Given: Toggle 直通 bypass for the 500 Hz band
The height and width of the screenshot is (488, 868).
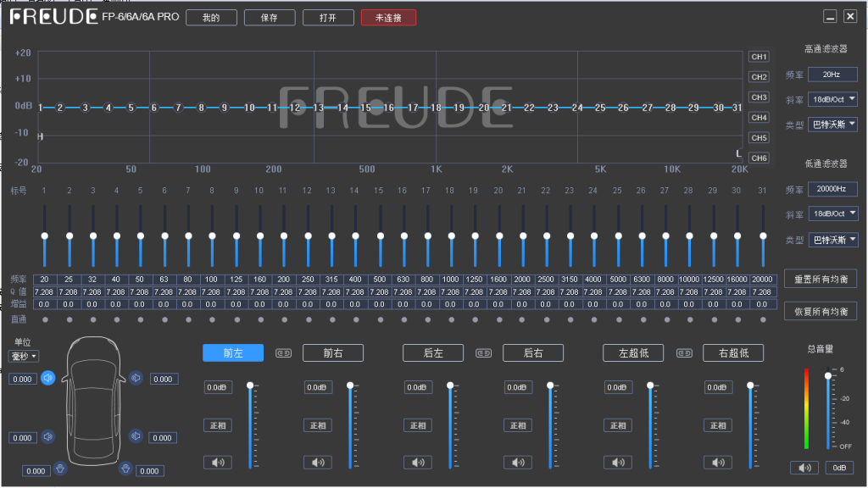Looking at the screenshot, I should tap(380, 319).
